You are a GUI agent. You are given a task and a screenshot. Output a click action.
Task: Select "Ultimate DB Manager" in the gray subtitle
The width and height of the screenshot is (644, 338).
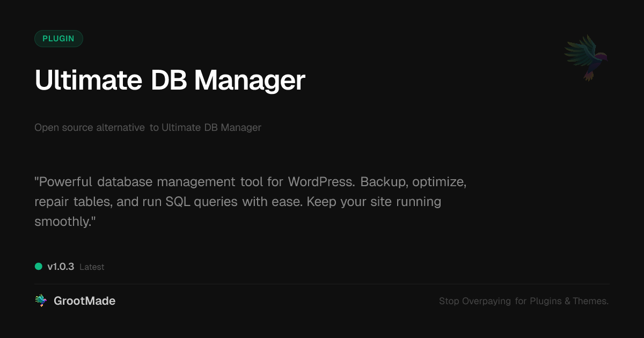[x=211, y=128]
